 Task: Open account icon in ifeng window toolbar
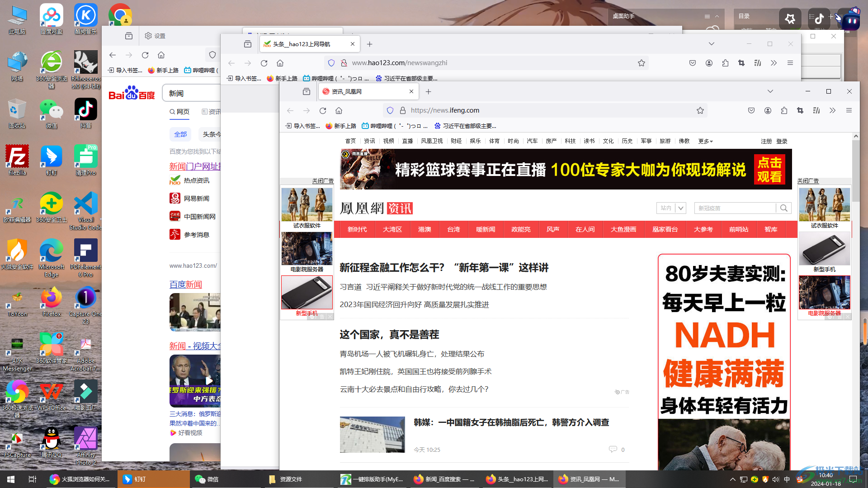tap(768, 111)
